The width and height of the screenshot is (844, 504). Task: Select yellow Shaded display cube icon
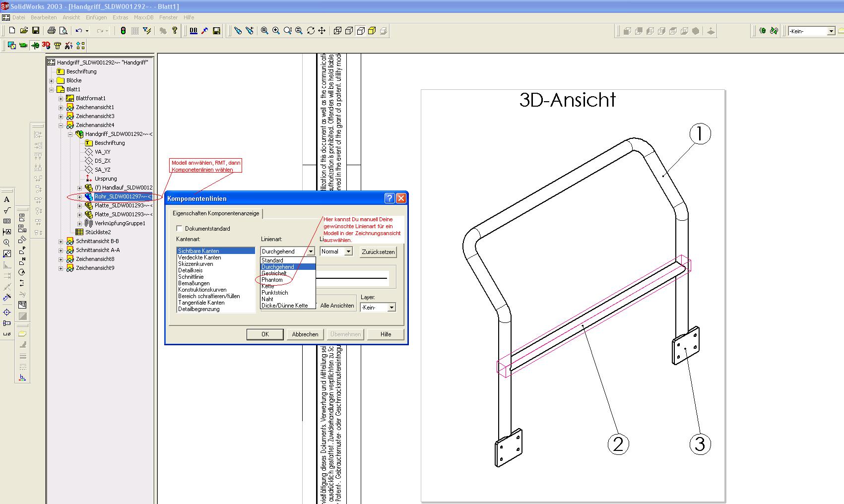point(372,31)
